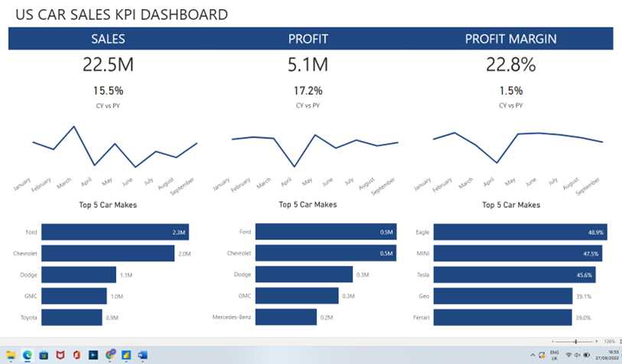Click the September label on Sales chart axis
The width and height of the screenshot is (622, 364).
(182, 187)
